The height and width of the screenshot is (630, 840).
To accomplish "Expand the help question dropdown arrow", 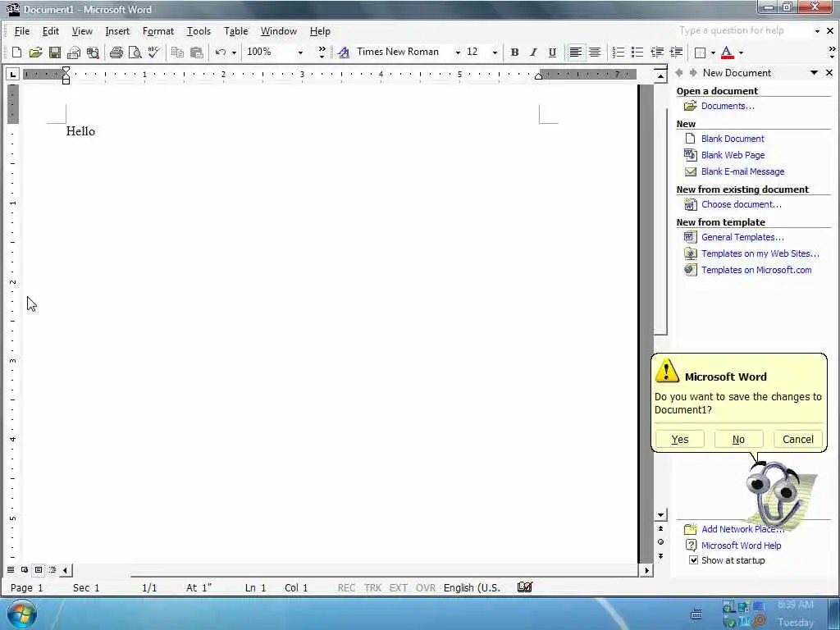I will 817,31.
